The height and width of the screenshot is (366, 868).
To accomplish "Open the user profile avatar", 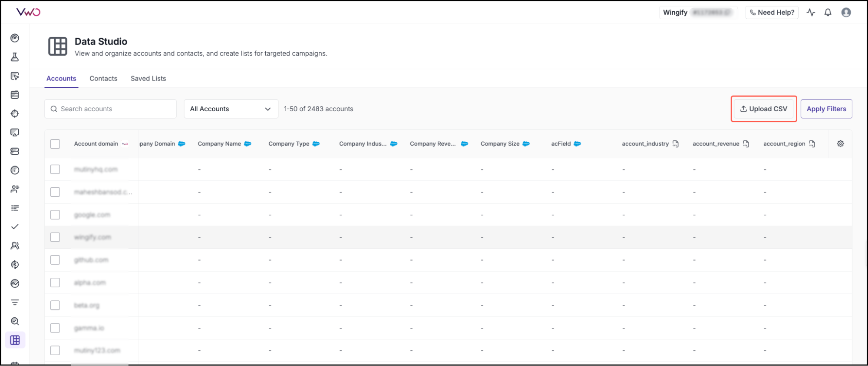I will point(846,12).
